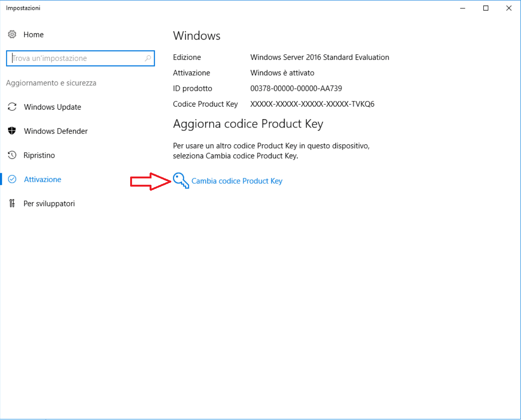Click the Windows Defender shield icon
521x420 pixels.
[12, 131]
